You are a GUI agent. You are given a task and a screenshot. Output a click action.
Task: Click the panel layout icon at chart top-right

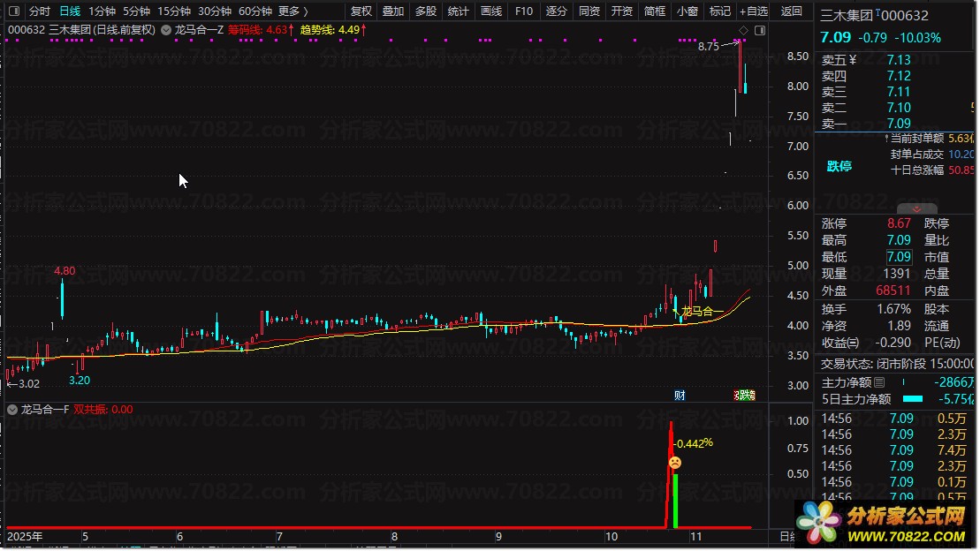click(760, 30)
